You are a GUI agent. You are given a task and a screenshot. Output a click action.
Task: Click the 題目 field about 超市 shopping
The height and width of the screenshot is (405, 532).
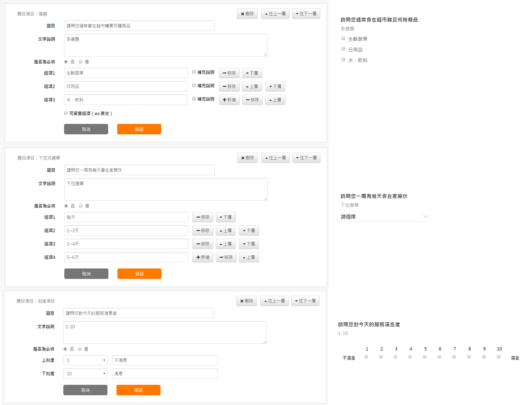[x=139, y=26]
